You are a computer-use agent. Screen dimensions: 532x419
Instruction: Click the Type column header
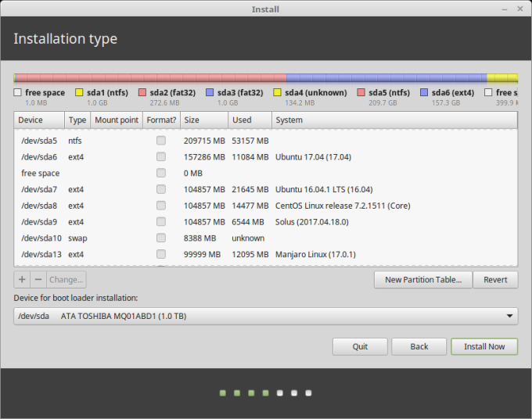77,120
